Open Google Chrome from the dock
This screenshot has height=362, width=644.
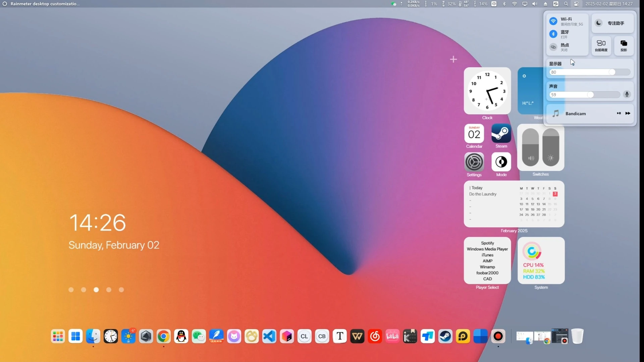163,336
